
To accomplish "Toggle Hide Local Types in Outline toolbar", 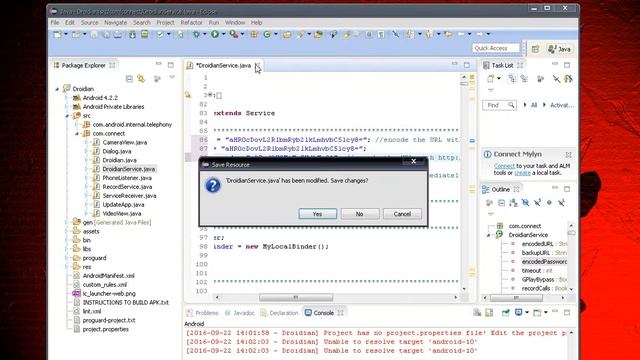I will point(561,202).
